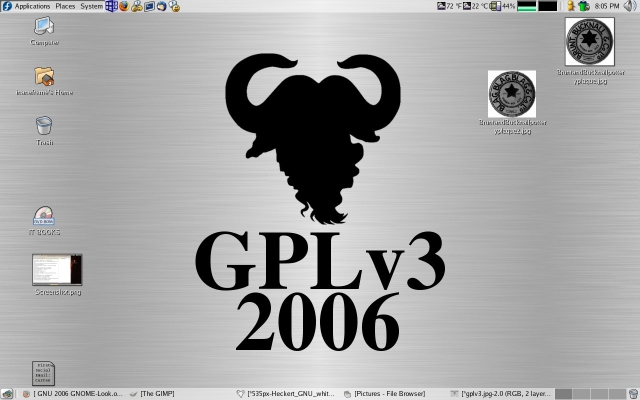Click the black network monitor graph

547,6
